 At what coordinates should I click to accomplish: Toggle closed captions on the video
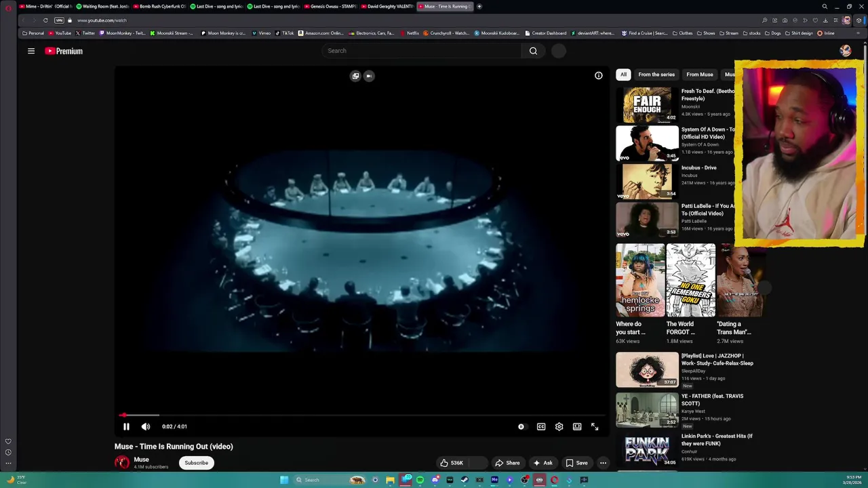(541, 426)
